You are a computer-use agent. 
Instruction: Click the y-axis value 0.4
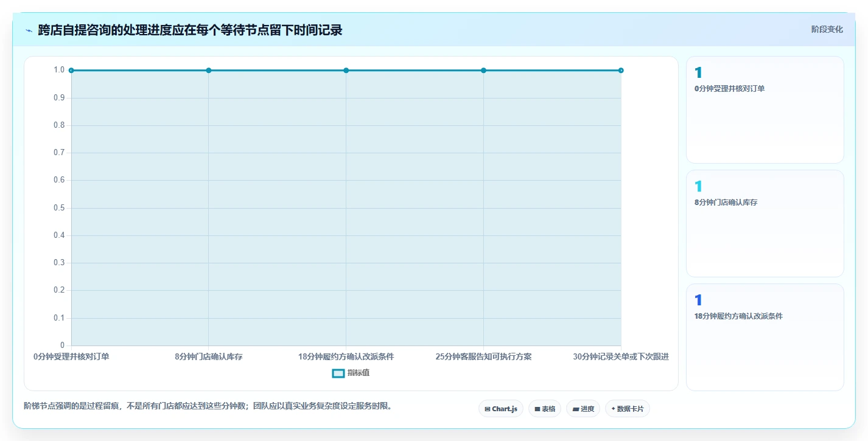(59, 235)
